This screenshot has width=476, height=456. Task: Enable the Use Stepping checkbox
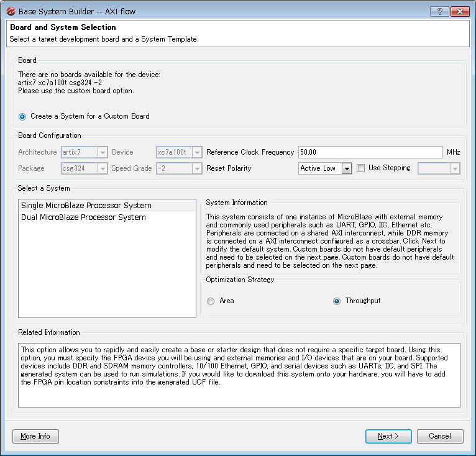pyautogui.click(x=360, y=168)
